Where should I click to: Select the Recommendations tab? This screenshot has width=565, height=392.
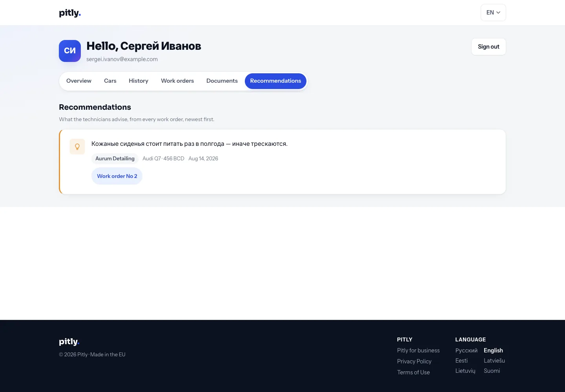click(275, 81)
